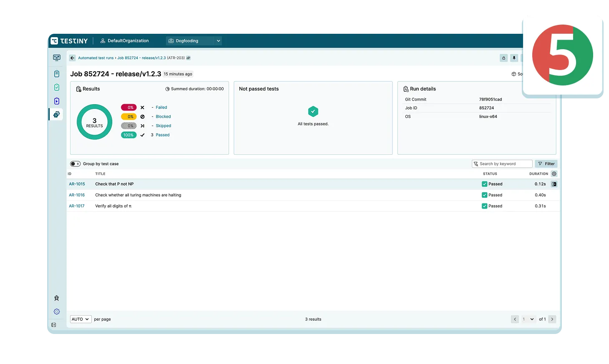
Task: Pin this run with the pin icon
Action: pyautogui.click(x=514, y=58)
